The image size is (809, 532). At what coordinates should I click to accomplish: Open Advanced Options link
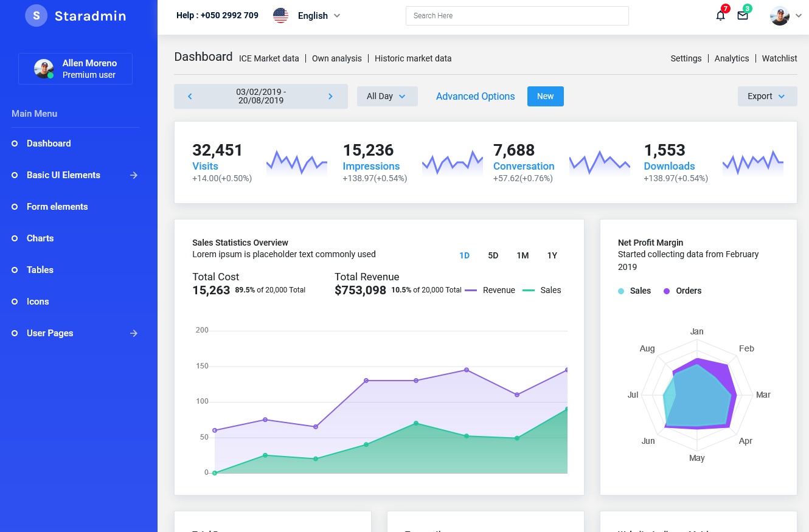[476, 96]
